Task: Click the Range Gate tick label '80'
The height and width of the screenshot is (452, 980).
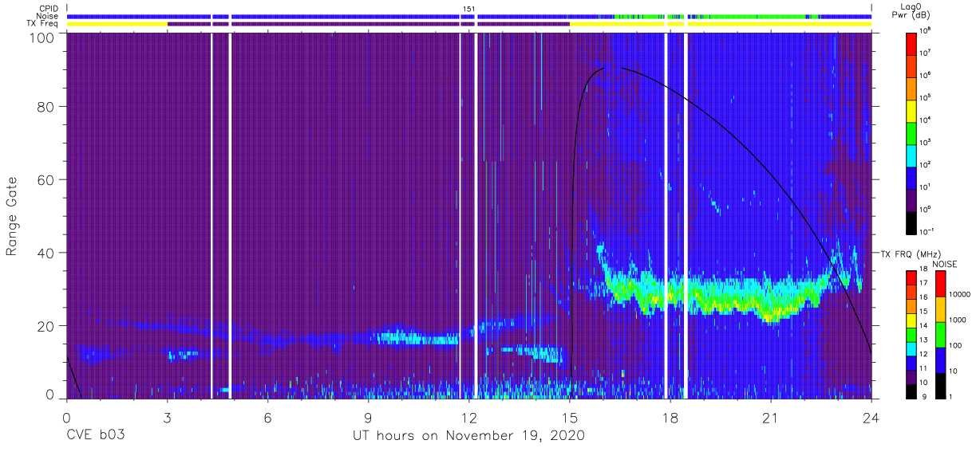Action: pos(45,107)
